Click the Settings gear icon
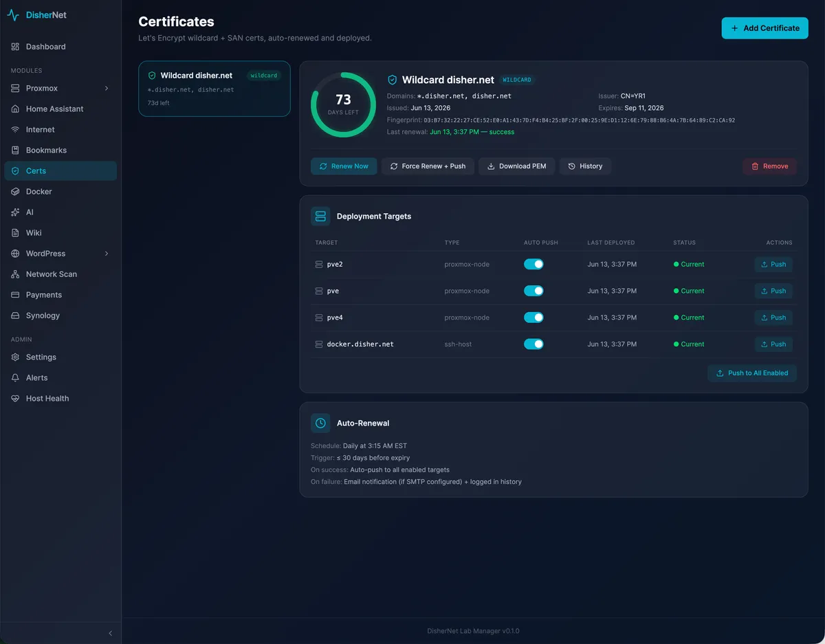Screen dimensions: 825x644 click(15, 357)
